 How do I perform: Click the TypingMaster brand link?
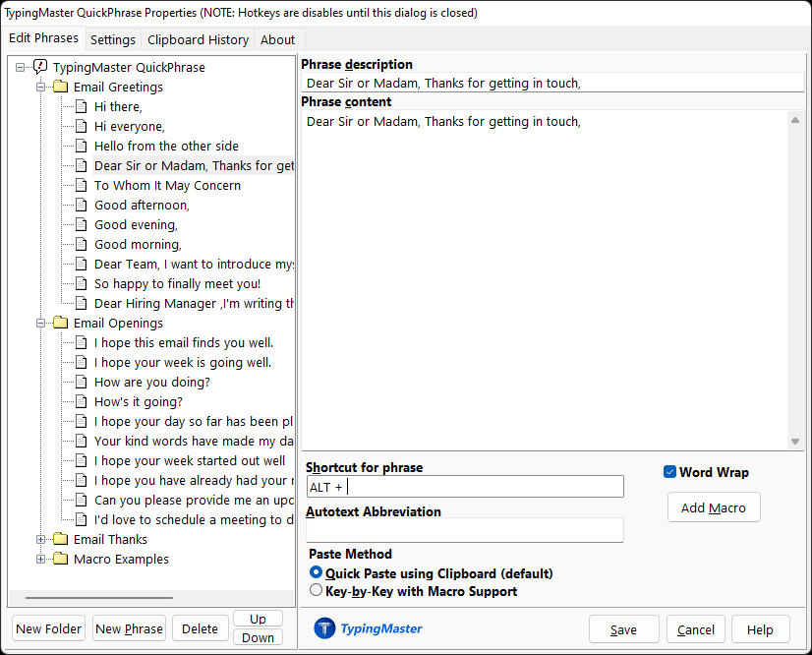coord(381,628)
